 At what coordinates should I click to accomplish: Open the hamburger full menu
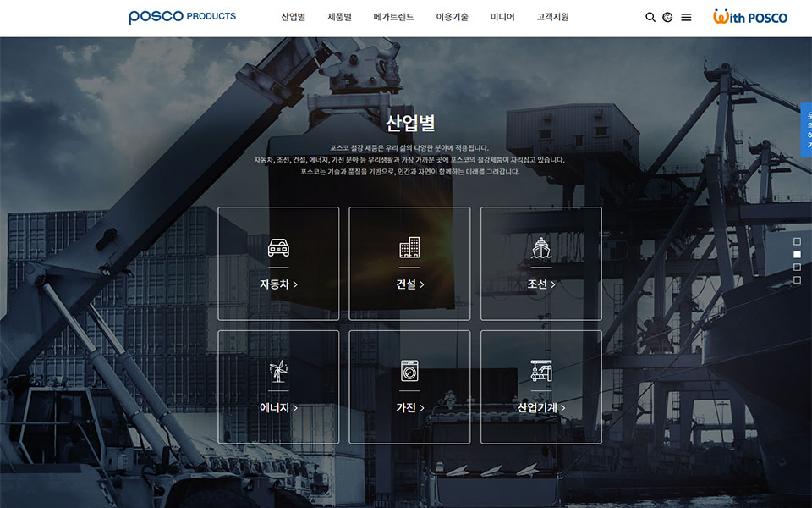click(686, 17)
